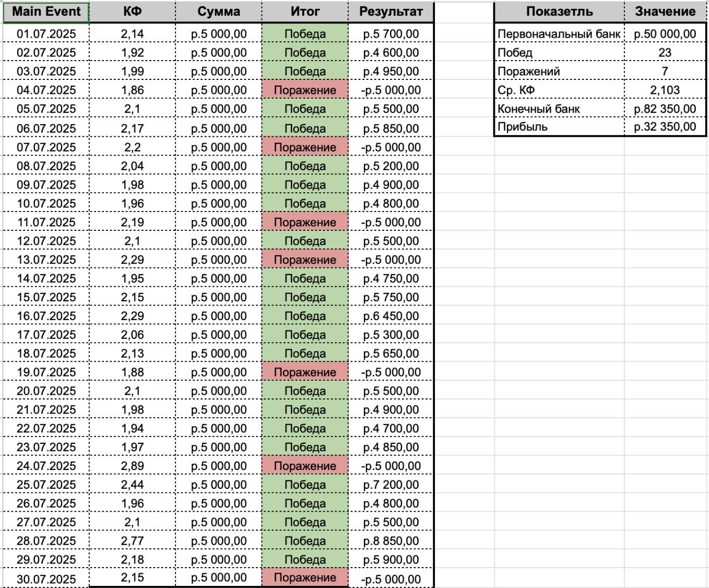Click the coefficient cell showing 2,89
Screen dimensions: 709x588
[133, 466]
